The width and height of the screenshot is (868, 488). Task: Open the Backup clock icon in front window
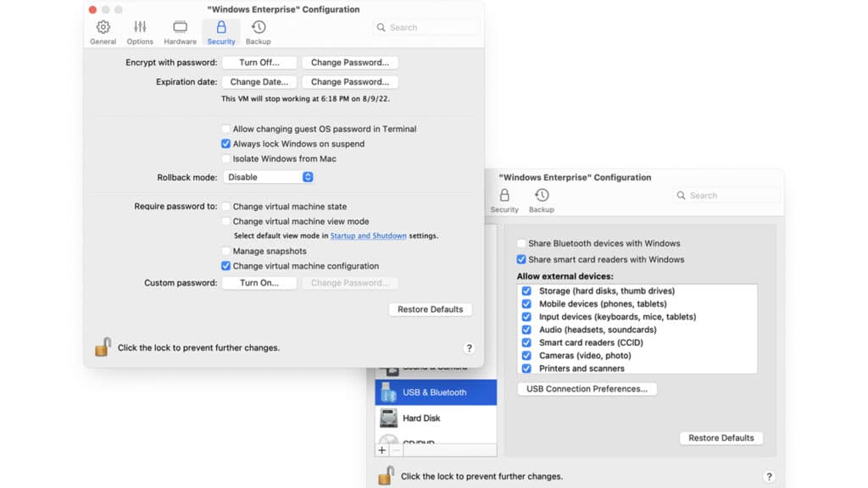pos(259,27)
